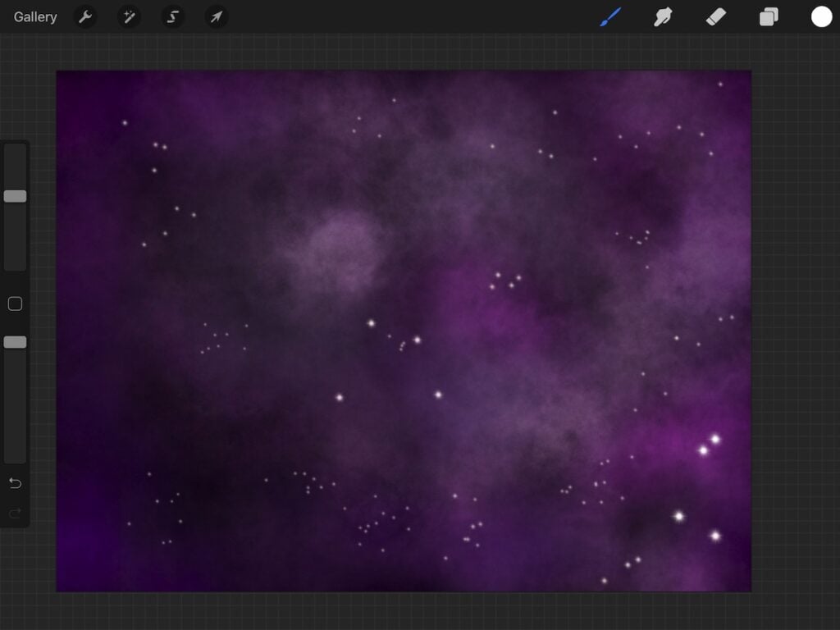
Task: Activate the Selection tool
Action: pos(172,16)
